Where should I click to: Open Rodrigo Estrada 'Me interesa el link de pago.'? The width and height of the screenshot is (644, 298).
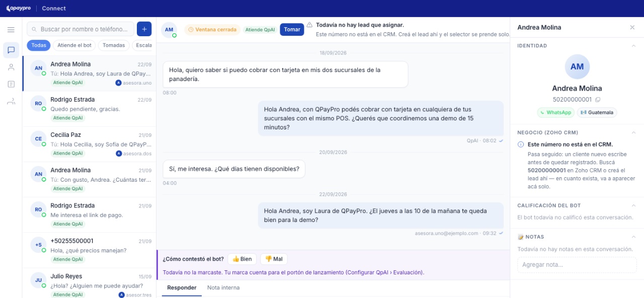coord(90,215)
